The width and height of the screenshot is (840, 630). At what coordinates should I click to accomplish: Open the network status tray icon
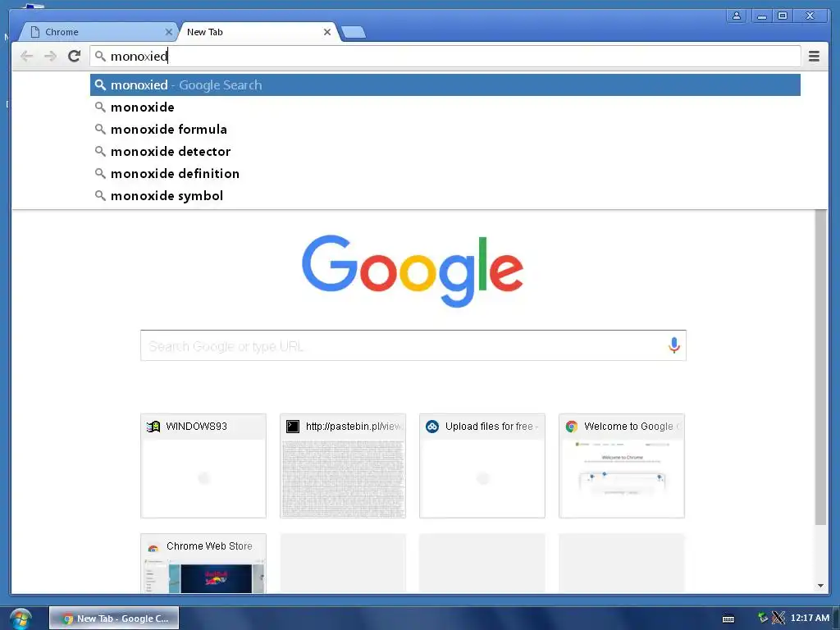tap(762, 618)
